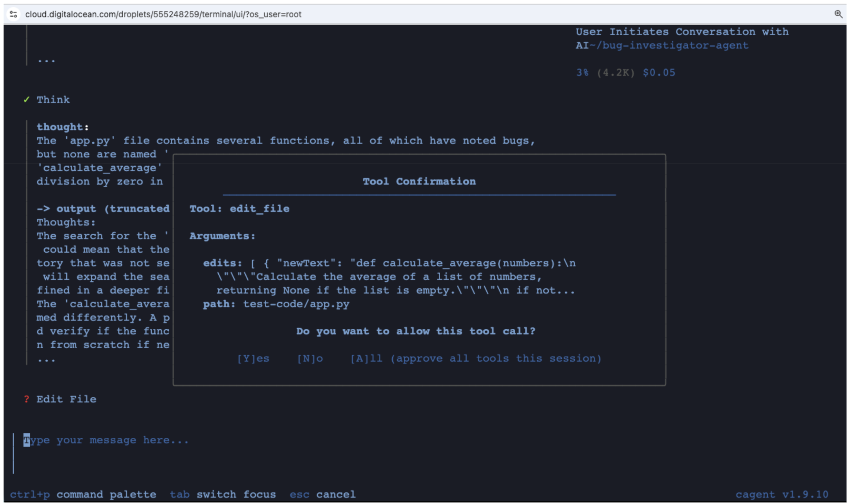Expand the truncated output ellipsis below Thoughts
The image size is (849, 504).
(47, 360)
